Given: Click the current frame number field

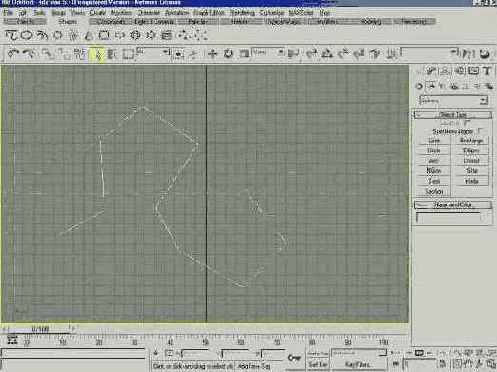Looking at the screenshot, I should point(420,363).
